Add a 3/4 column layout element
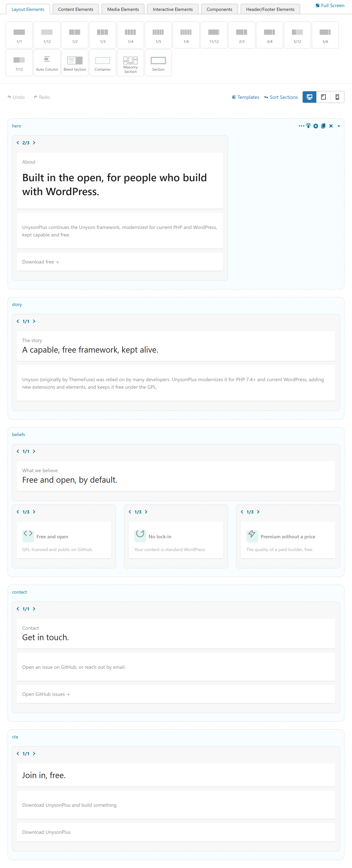 point(270,35)
